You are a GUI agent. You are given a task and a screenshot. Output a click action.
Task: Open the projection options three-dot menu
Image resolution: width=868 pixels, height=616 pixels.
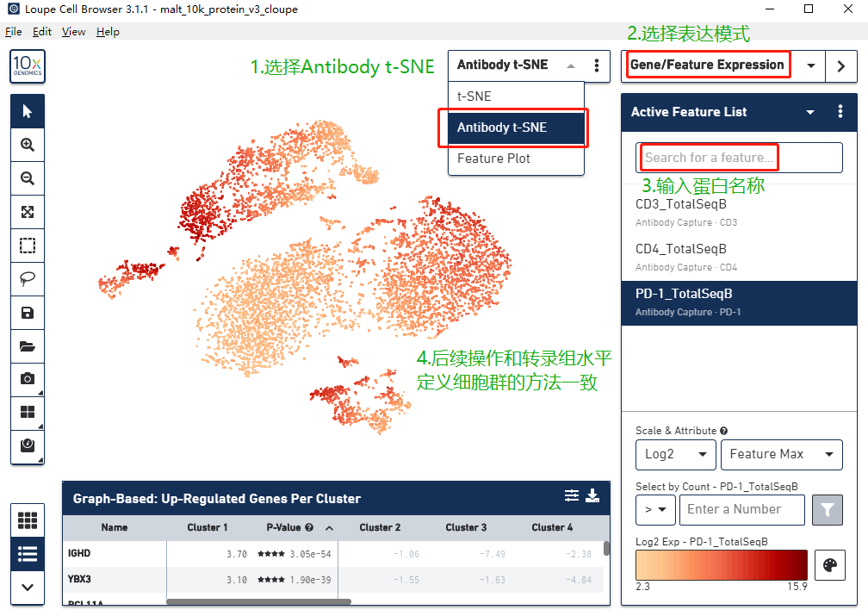pyautogui.click(x=597, y=65)
